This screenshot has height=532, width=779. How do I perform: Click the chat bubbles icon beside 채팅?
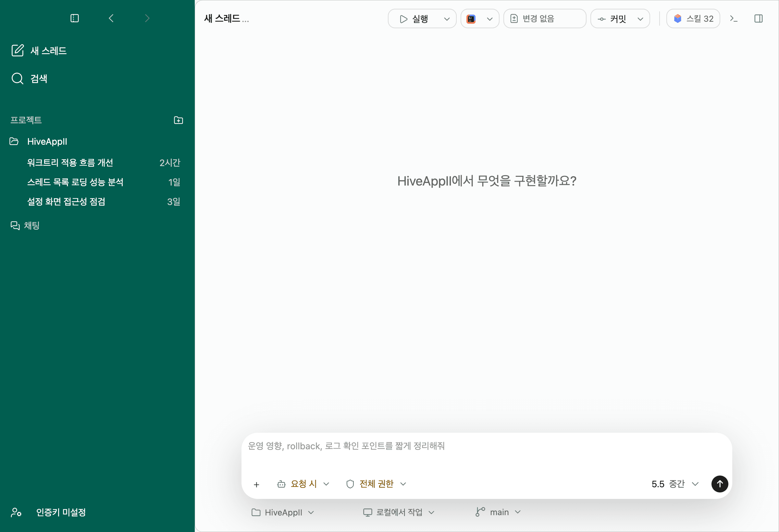point(15,225)
